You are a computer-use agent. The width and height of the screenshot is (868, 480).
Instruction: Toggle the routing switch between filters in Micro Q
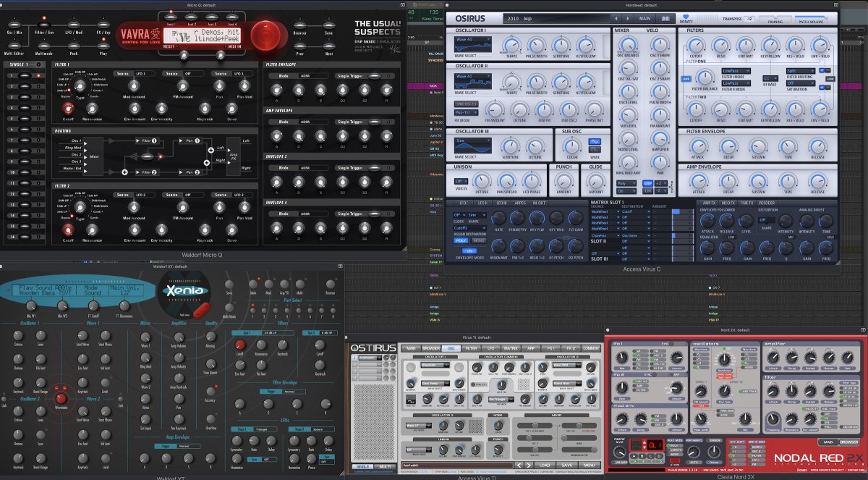click(147, 156)
